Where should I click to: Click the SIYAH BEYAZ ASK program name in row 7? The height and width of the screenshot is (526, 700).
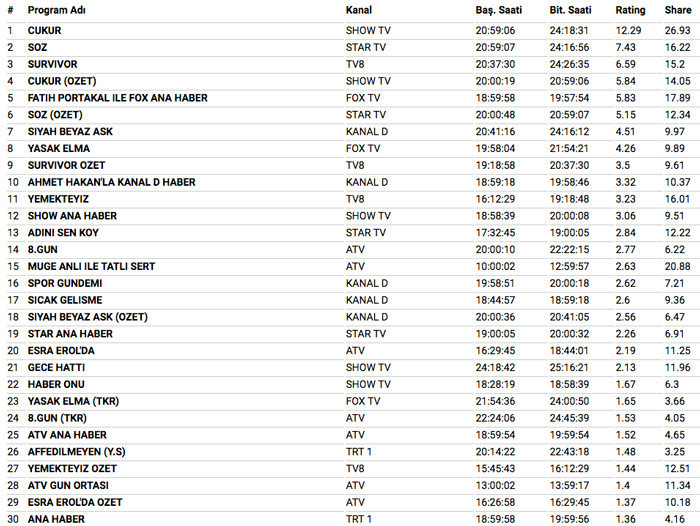pos(69,131)
